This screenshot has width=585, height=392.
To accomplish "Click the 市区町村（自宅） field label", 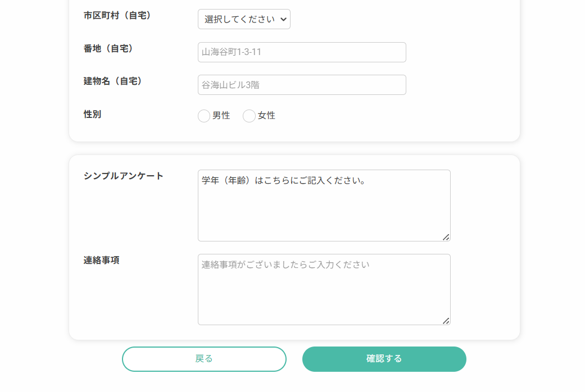I will pos(117,15).
